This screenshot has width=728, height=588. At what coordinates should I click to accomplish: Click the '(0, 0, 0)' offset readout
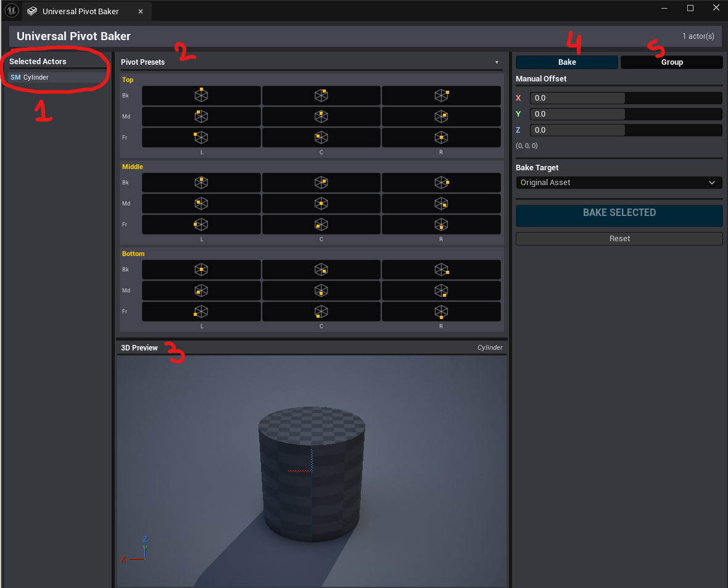coord(527,146)
